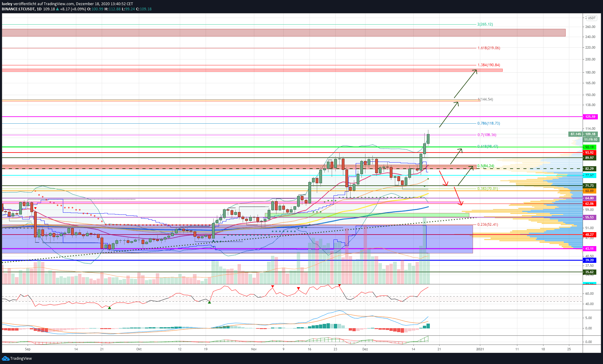Image resolution: width=603 pixels, height=364 pixels.
Task: Click Fibonacci label 1(144.54)
Action: point(485,99)
